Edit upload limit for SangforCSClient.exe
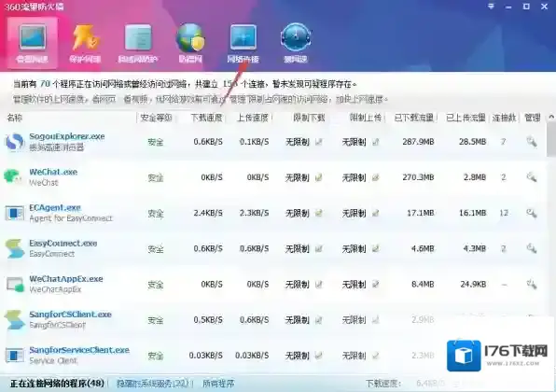The image size is (556, 392). click(x=376, y=320)
